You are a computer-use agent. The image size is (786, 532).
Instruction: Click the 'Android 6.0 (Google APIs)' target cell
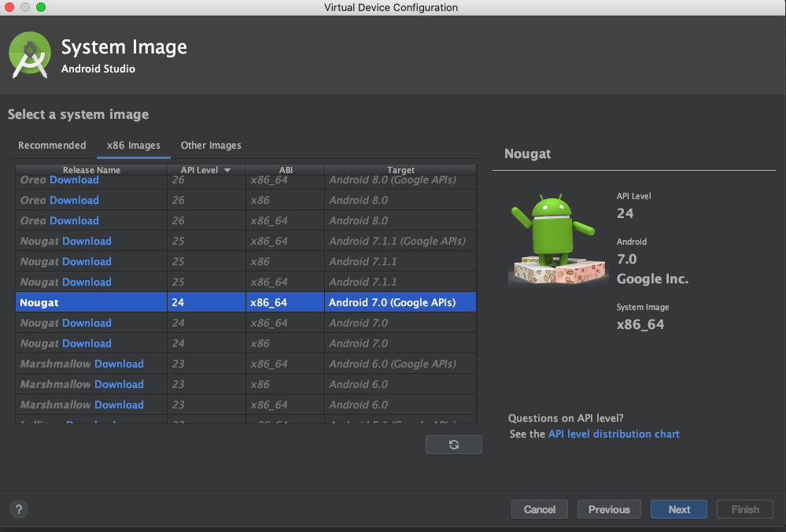(x=400, y=364)
